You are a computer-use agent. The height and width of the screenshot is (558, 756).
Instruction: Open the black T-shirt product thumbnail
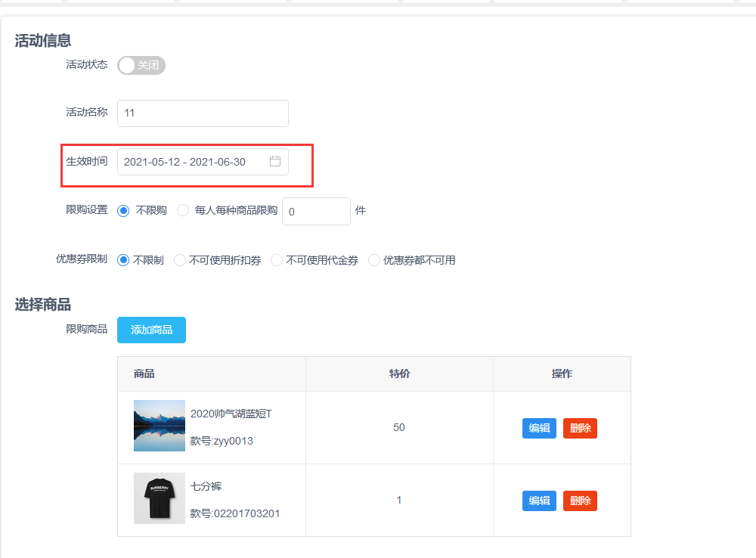159,498
